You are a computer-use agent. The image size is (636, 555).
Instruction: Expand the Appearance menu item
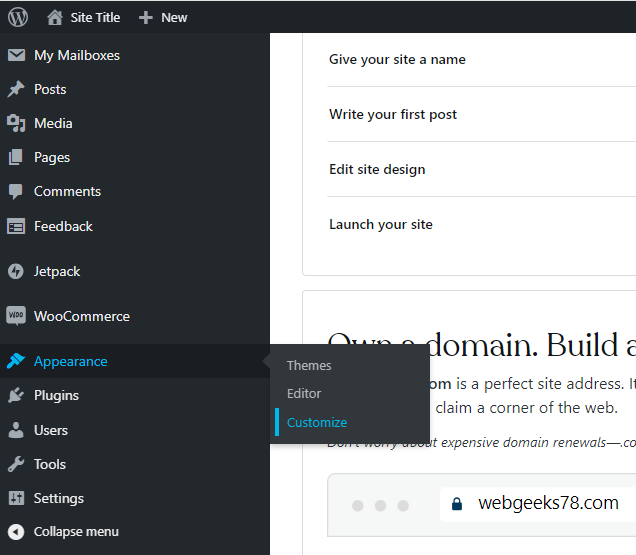point(70,361)
